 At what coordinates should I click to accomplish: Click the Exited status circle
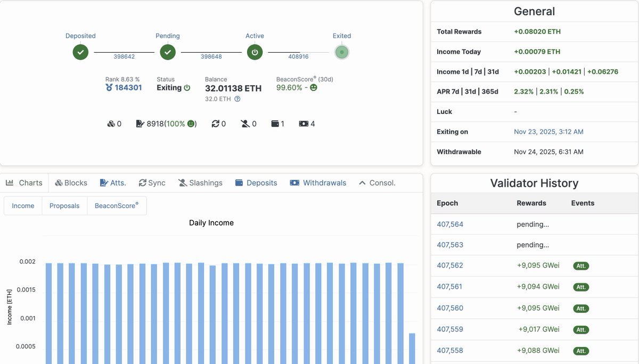[342, 52]
